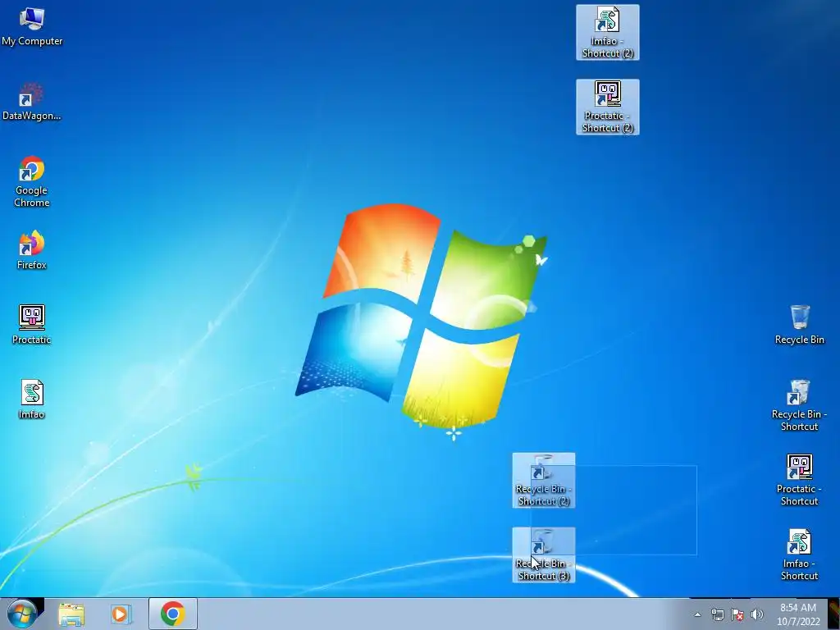Screen dimensions: 840x630
Task: Select Recycle Bin - Shortcut (3) icon
Action: (x=544, y=555)
